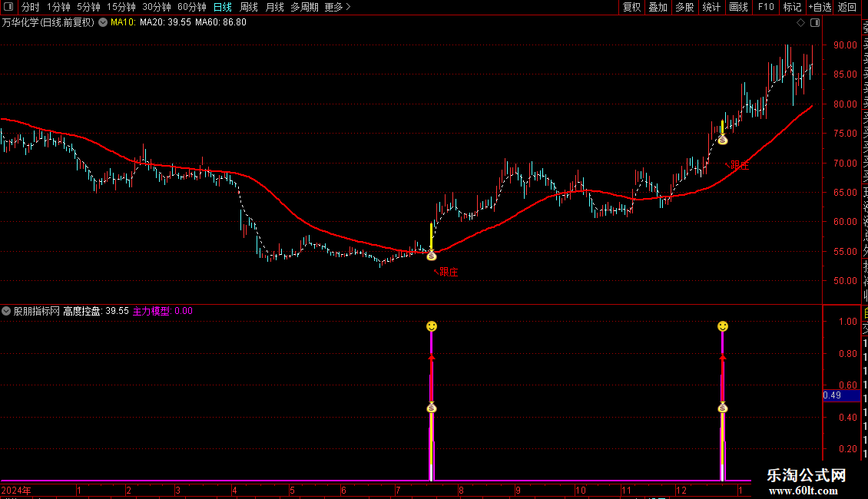Click the panel layout icon at top-left
868x499 pixels.
click(x=8, y=7)
